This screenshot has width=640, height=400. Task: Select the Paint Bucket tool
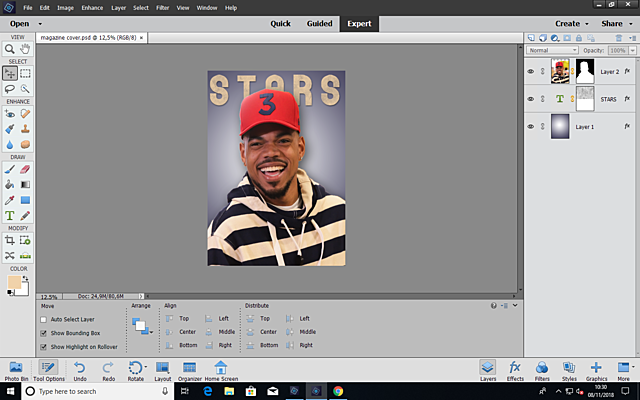point(9,184)
